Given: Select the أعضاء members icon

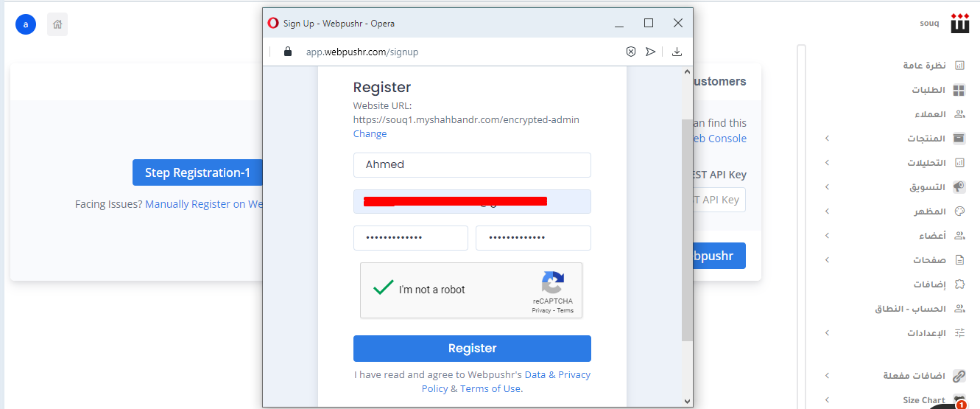Looking at the screenshot, I should (959, 236).
